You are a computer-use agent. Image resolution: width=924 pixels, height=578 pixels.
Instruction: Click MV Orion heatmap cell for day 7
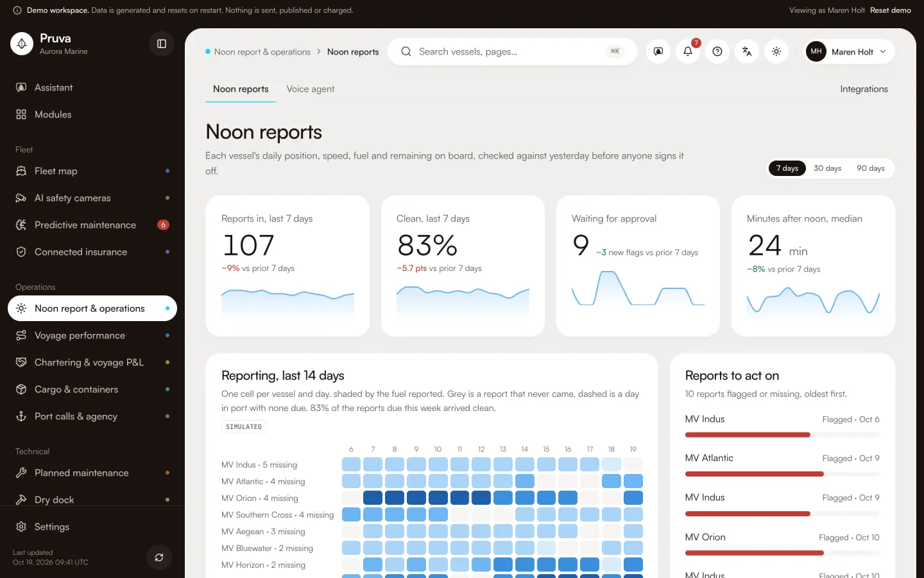pyautogui.click(x=373, y=498)
